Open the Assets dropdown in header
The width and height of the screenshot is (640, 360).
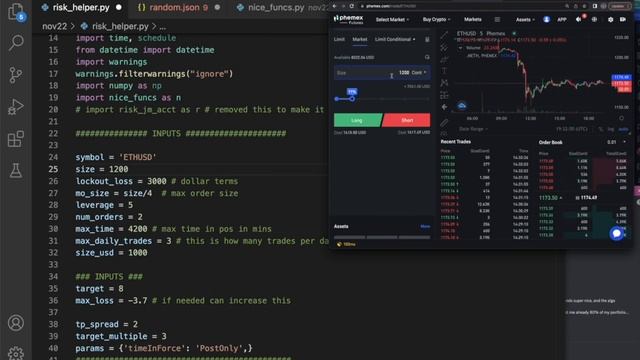pyautogui.click(x=525, y=20)
